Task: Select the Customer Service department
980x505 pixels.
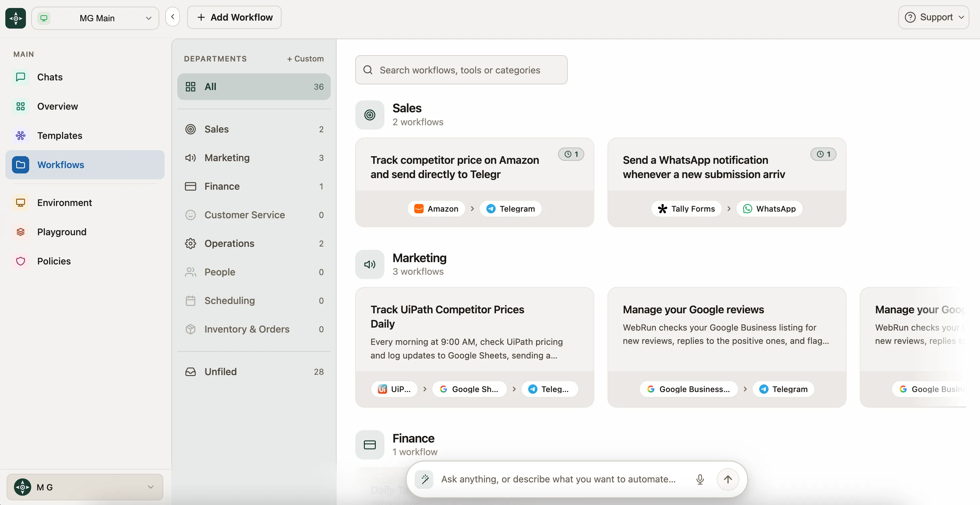Action: (254, 215)
